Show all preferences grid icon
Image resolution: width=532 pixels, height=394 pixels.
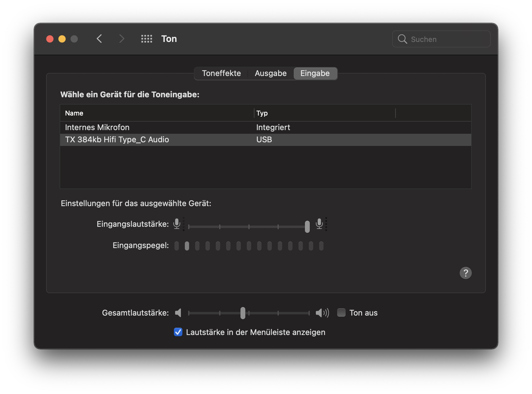pyautogui.click(x=147, y=39)
